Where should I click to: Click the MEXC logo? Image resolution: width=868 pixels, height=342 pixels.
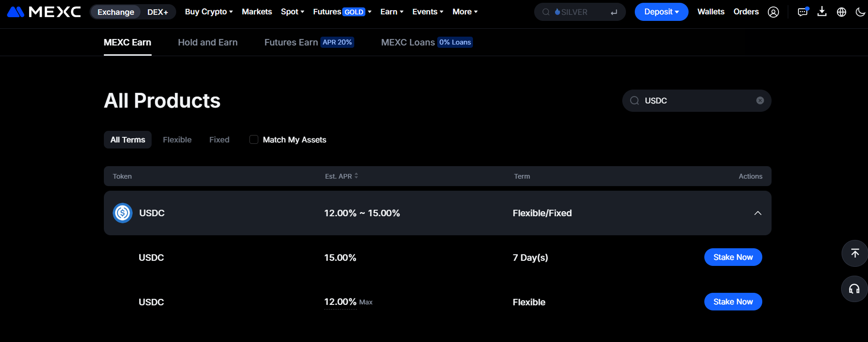pyautogui.click(x=44, y=12)
